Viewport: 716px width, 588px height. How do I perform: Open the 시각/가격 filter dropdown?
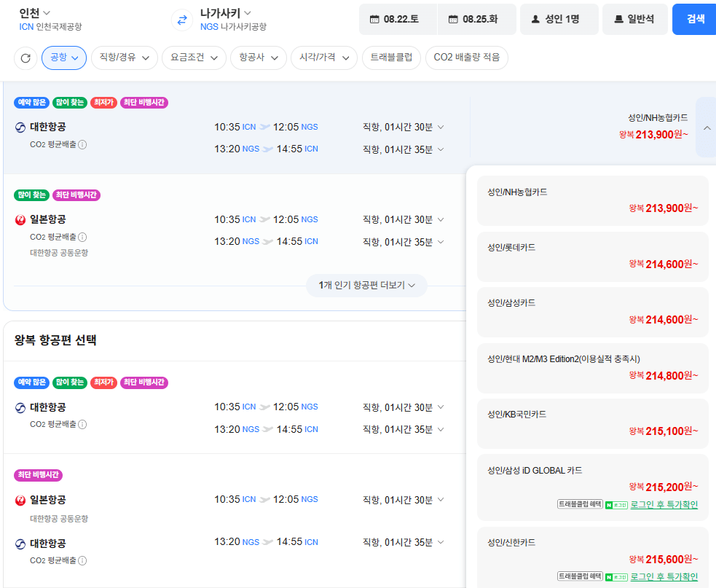coord(323,58)
